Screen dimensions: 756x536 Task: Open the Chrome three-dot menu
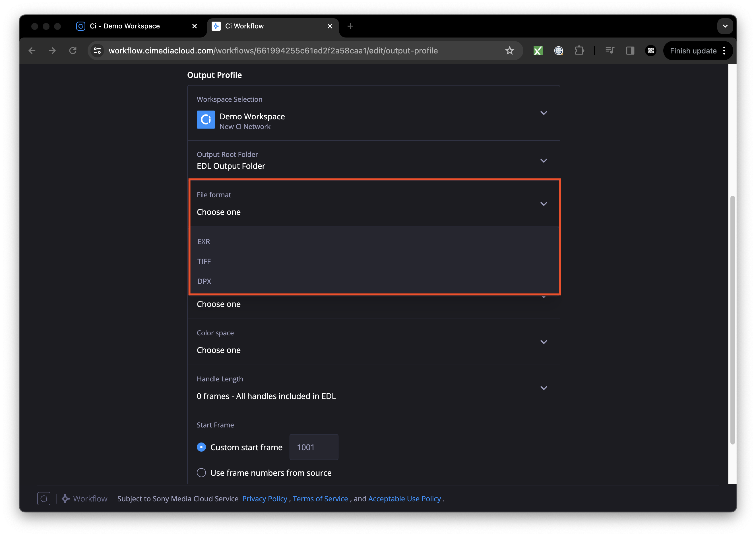coord(724,51)
